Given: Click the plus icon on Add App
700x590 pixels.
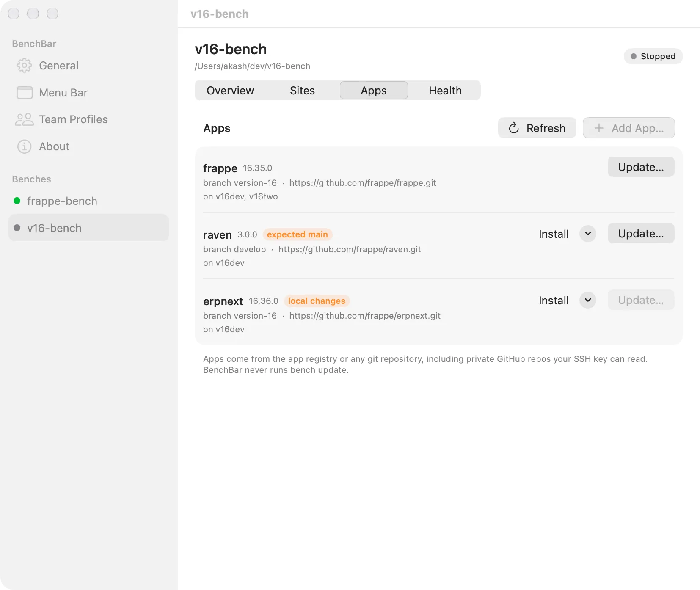Looking at the screenshot, I should point(599,128).
